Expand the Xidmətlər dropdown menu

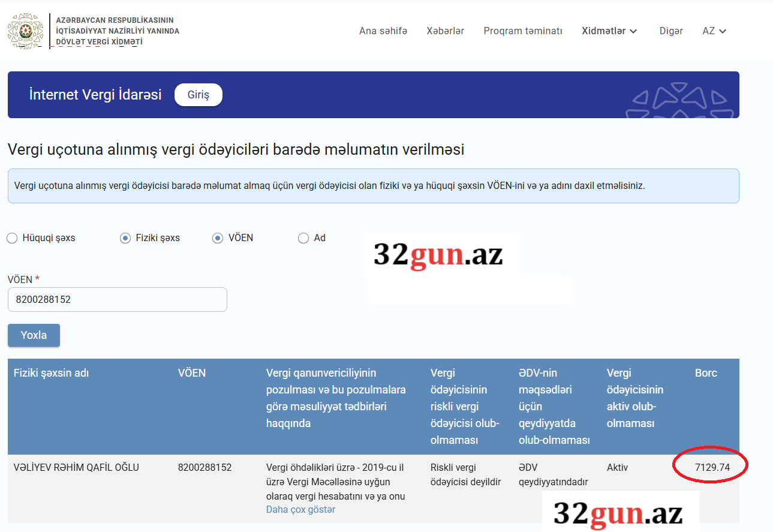609,31
